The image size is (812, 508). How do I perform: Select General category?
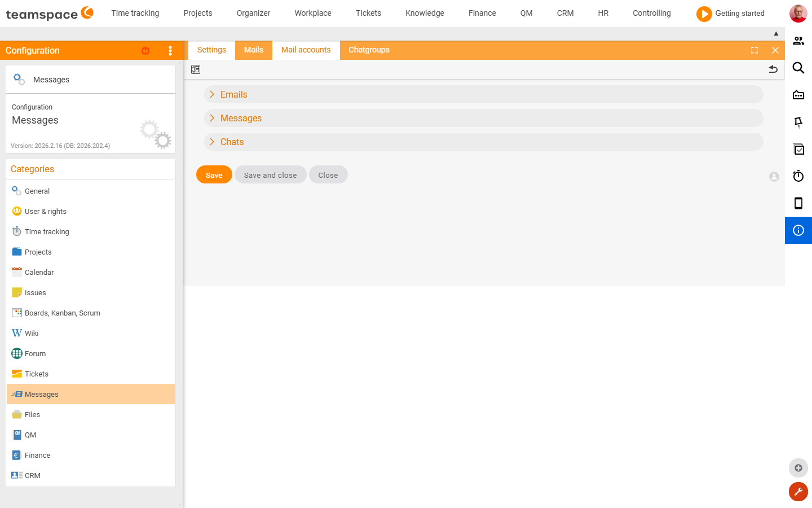click(x=91, y=191)
